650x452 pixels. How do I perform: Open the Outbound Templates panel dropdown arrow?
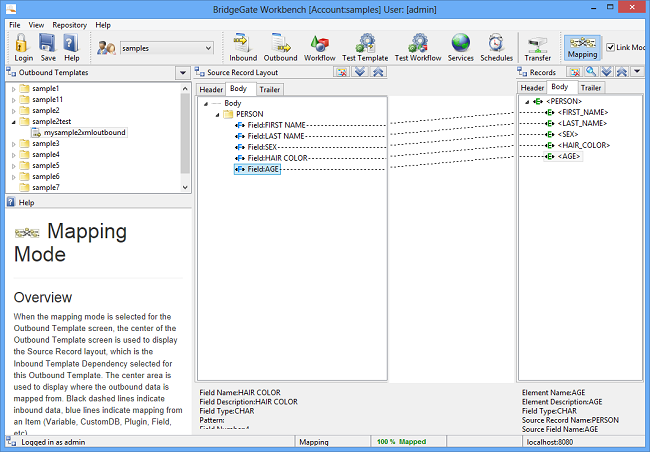pyautogui.click(x=182, y=73)
